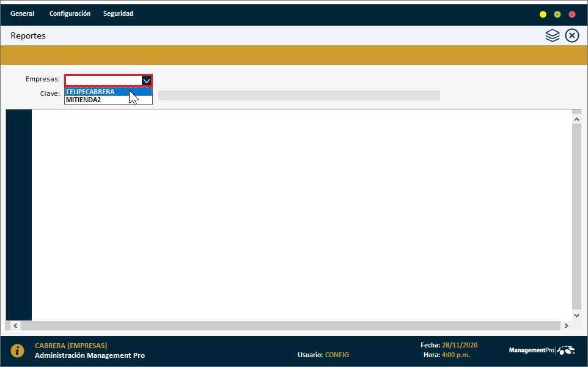Click the vertical scrollbar track
This screenshot has width=588, height=367.
577,217
